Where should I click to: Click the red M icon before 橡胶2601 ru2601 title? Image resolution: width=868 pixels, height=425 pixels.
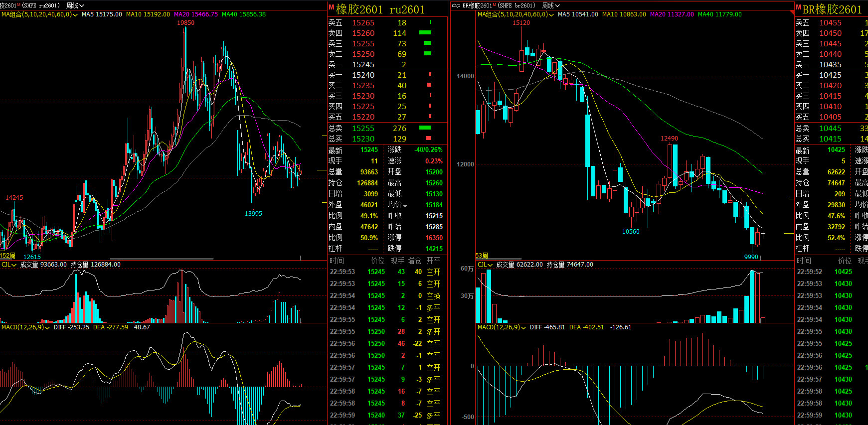pyautogui.click(x=331, y=7)
